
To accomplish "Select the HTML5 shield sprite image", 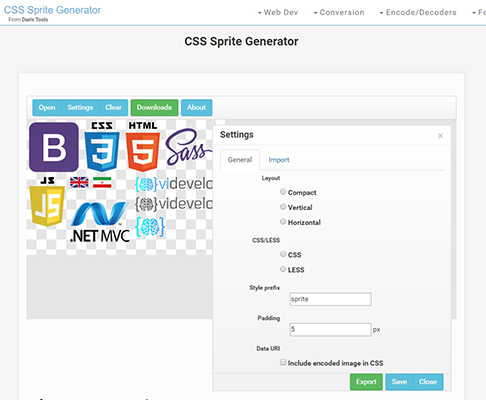I will coord(143,147).
